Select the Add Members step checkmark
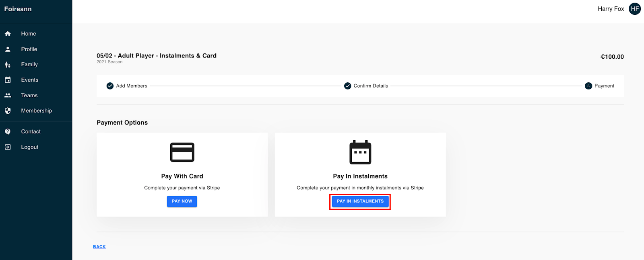 (x=110, y=86)
